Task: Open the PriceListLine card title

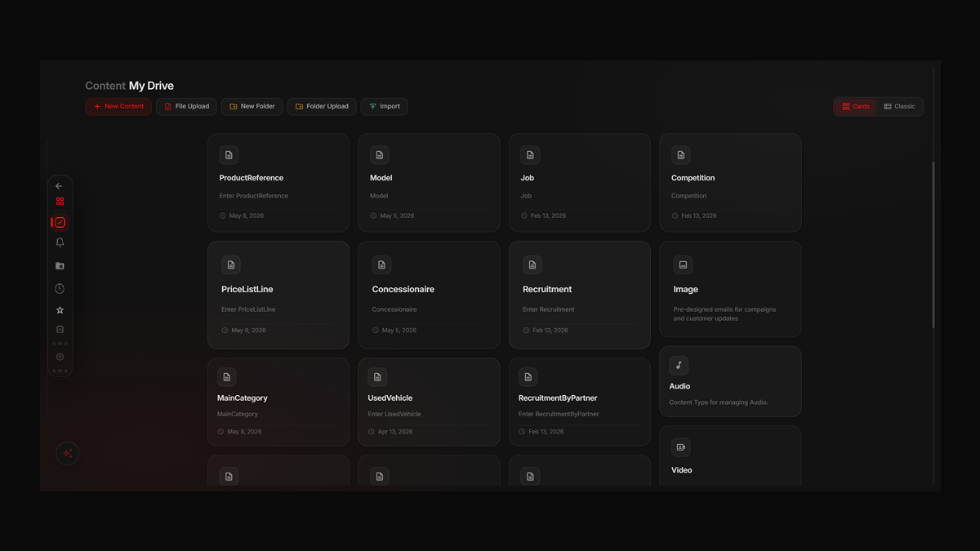Action: tap(247, 289)
